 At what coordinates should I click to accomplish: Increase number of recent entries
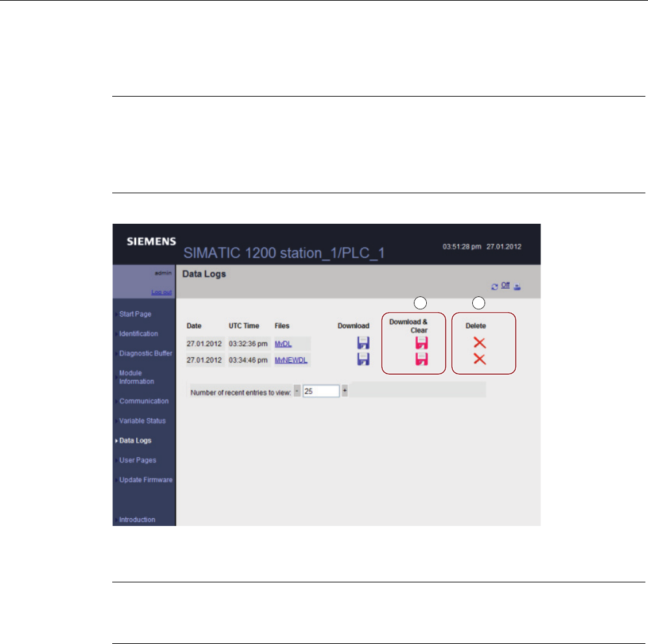[344, 391]
